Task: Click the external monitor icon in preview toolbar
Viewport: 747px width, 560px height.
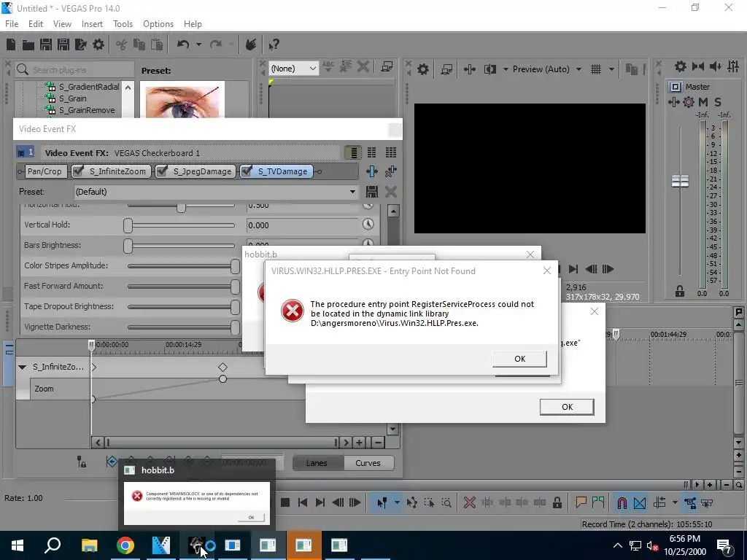Action: click(x=446, y=69)
